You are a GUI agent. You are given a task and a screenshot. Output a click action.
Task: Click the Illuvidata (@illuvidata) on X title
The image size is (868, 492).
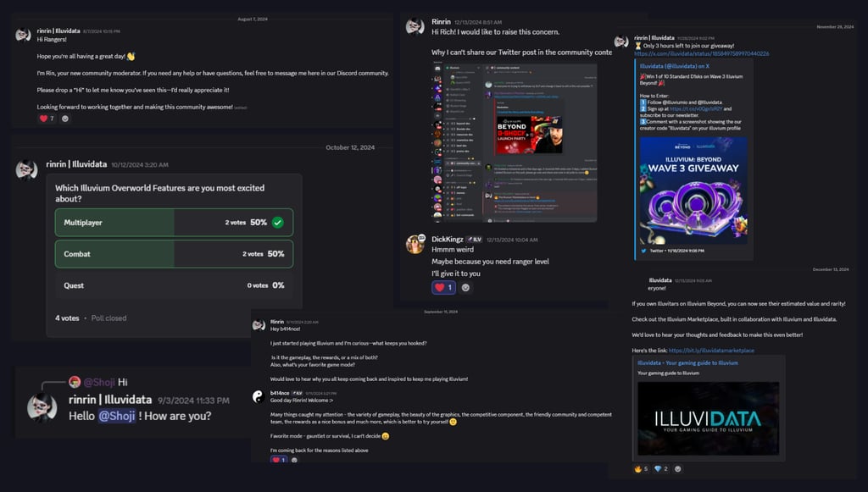click(x=674, y=66)
